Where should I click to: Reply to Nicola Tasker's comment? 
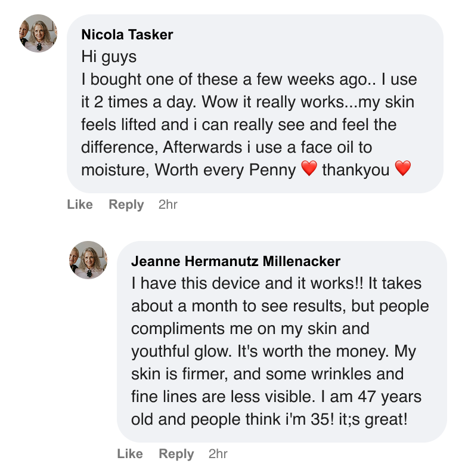126,205
